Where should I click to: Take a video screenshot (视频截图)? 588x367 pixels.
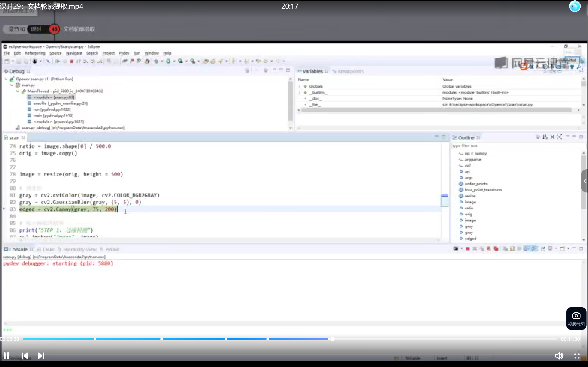tap(576, 318)
